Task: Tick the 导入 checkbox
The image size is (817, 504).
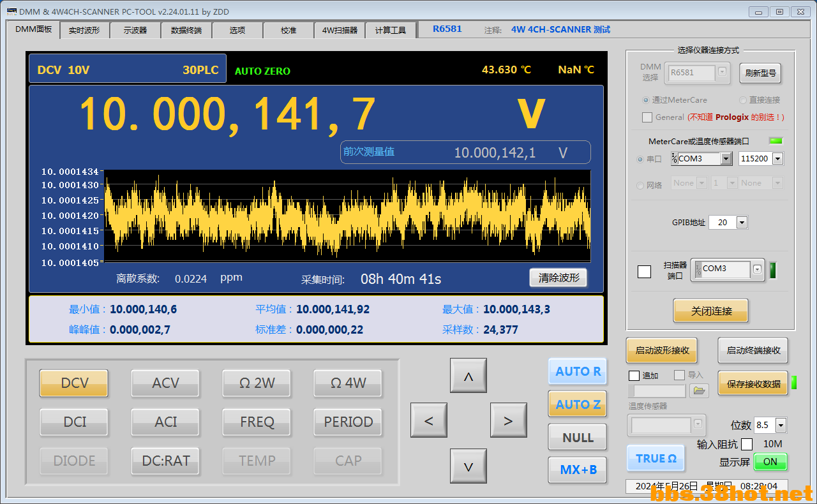Action: pos(679,375)
